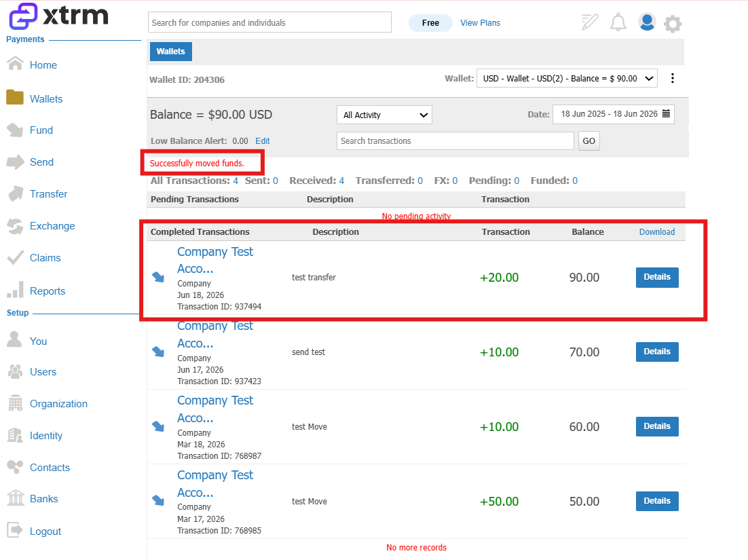Open the wallet three-dot options menu
The width and height of the screenshot is (748, 560).
[672, 78]
